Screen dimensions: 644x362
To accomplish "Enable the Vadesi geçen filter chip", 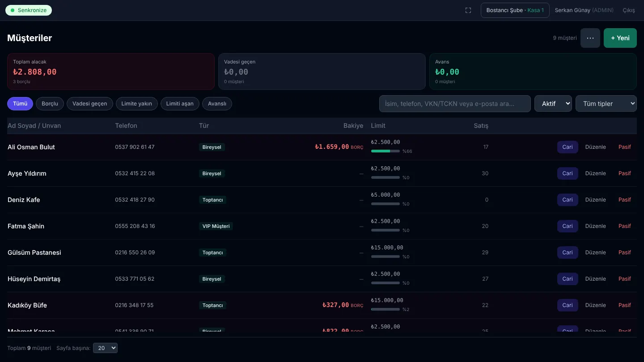I will 90,104.
